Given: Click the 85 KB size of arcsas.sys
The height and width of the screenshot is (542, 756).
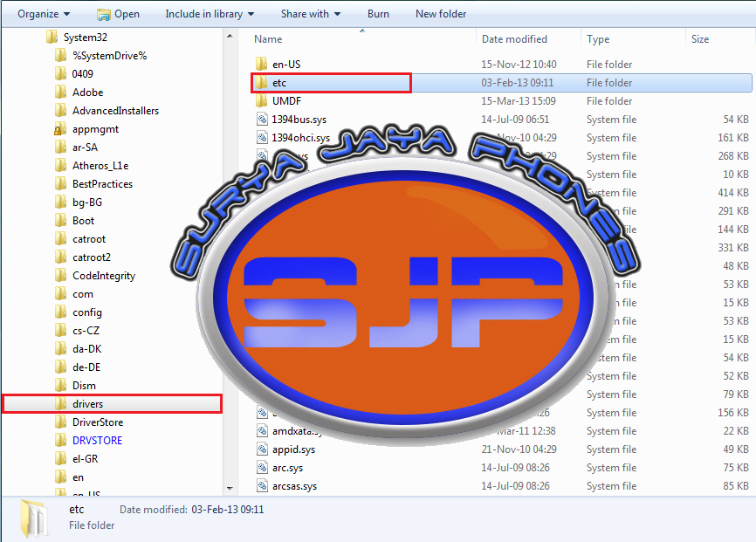Looking at the screenshot, I should [736, 485].
